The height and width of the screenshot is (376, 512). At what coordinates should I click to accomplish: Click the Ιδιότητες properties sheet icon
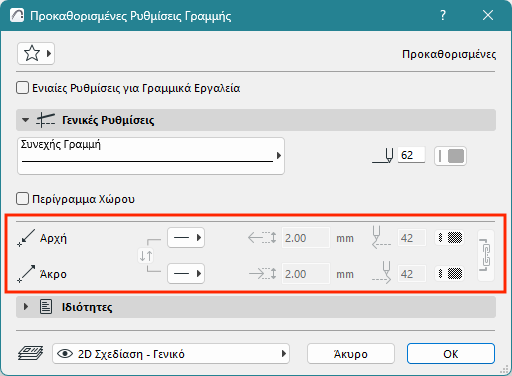tap(46, 307)
